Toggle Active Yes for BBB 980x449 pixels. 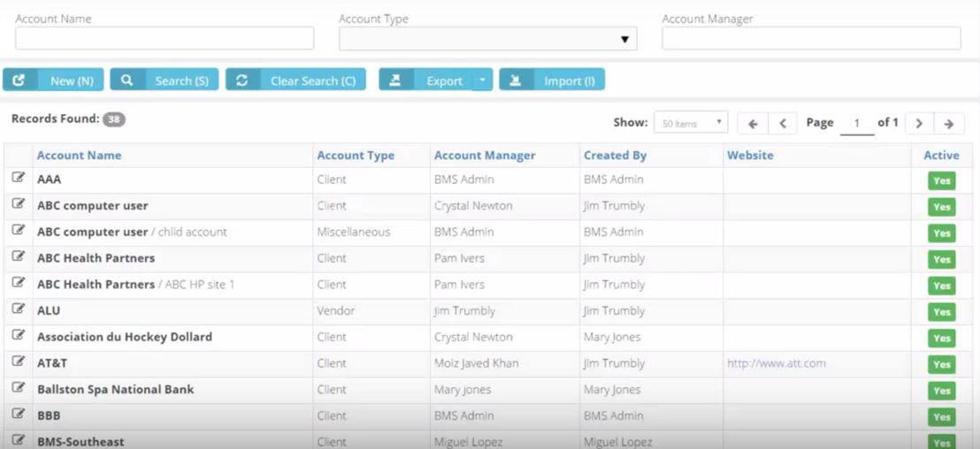941,417
